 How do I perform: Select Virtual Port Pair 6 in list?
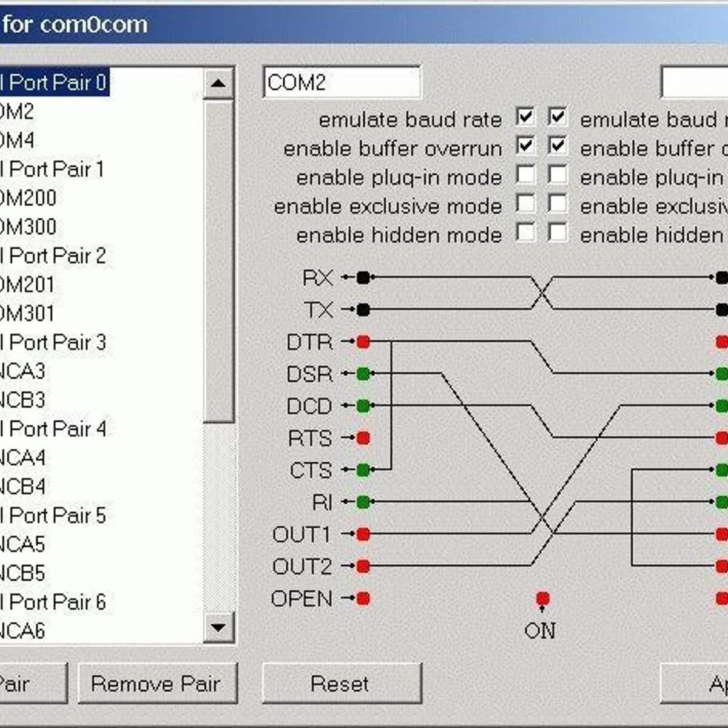[53, 602]
